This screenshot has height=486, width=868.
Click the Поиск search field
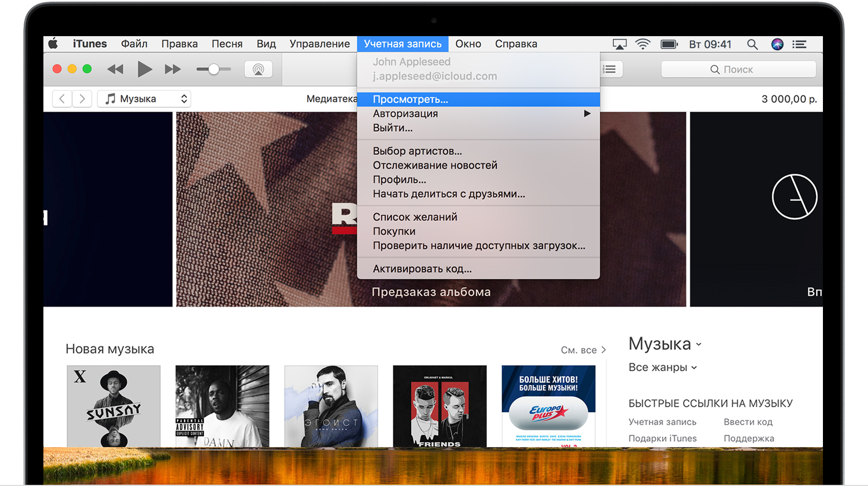738,70
